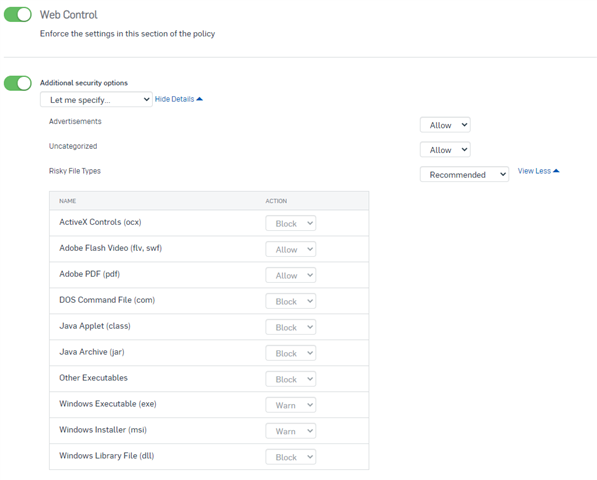
Task: Open ActiveX Controls (ocx) action dropdown
Action: click(291, 223)
